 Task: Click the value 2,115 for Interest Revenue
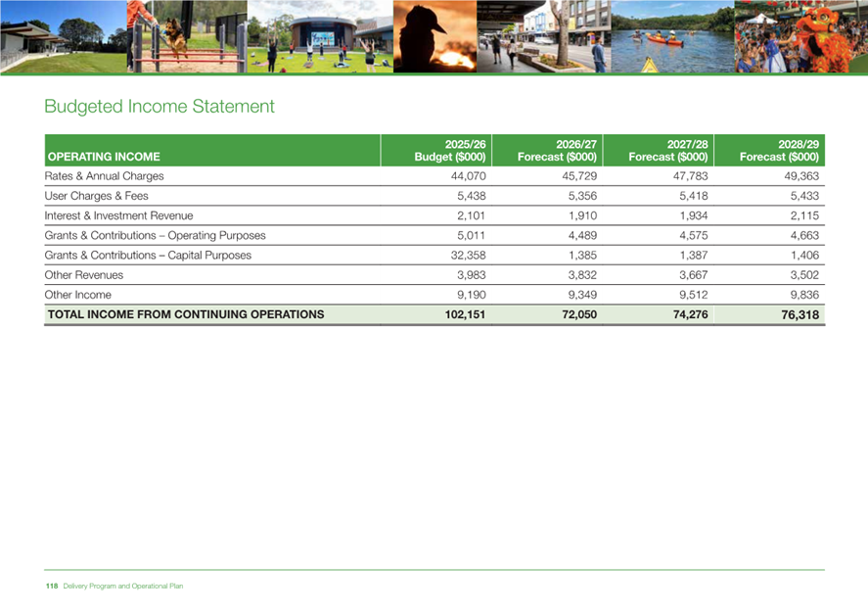click(805, 216)
